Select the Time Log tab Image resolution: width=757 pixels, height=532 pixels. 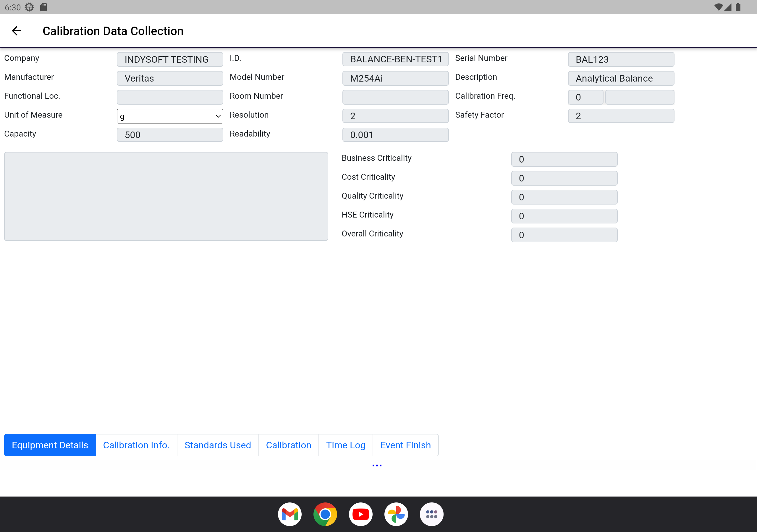346,445
